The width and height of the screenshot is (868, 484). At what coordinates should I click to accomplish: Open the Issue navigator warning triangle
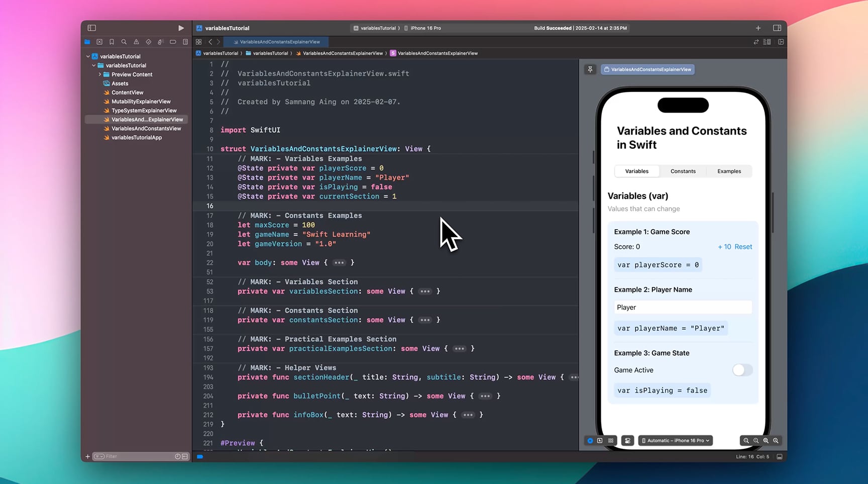click(x=136, y=42)
